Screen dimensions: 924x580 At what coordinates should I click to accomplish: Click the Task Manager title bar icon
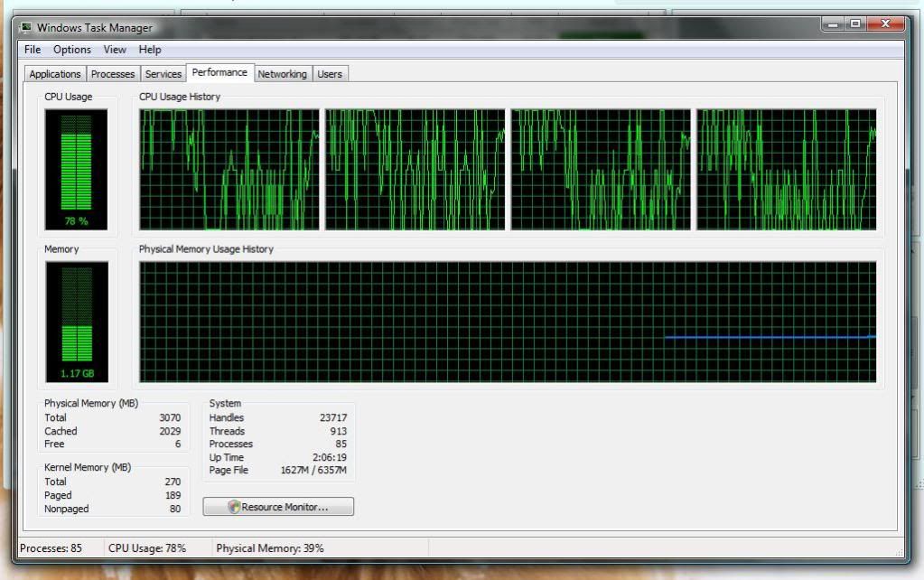point(26,27)
